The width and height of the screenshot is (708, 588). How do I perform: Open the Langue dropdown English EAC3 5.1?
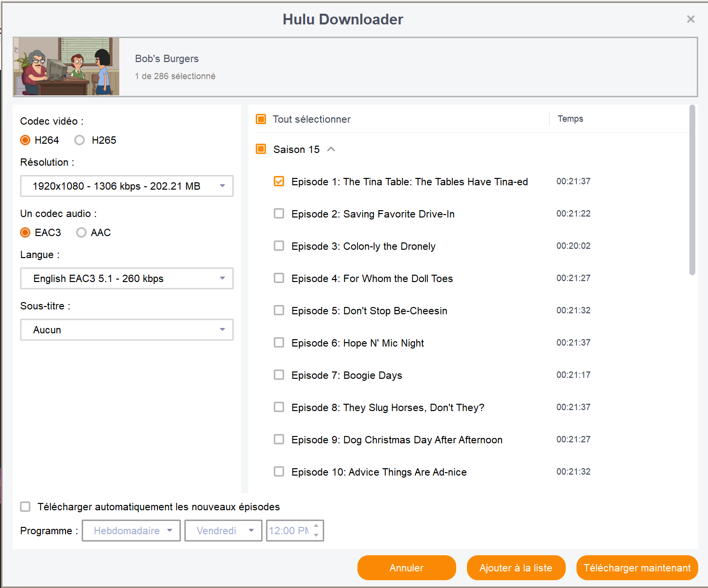coord(127,279)
